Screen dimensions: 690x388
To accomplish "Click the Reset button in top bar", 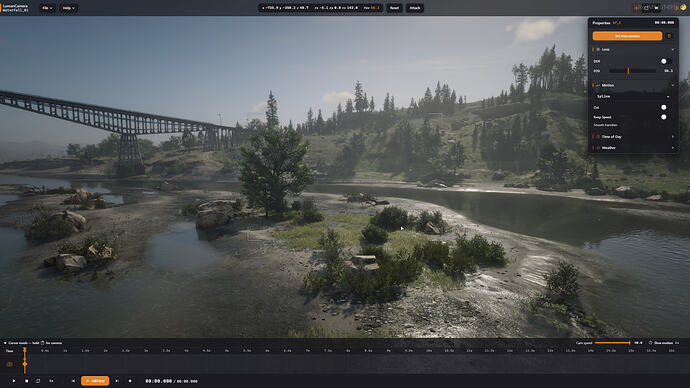I will pyautogui.click(x=394, y=8).
